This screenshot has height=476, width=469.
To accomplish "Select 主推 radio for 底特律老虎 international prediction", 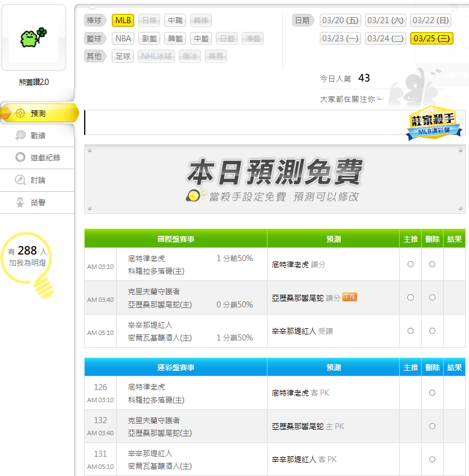I will pos(410,264).
